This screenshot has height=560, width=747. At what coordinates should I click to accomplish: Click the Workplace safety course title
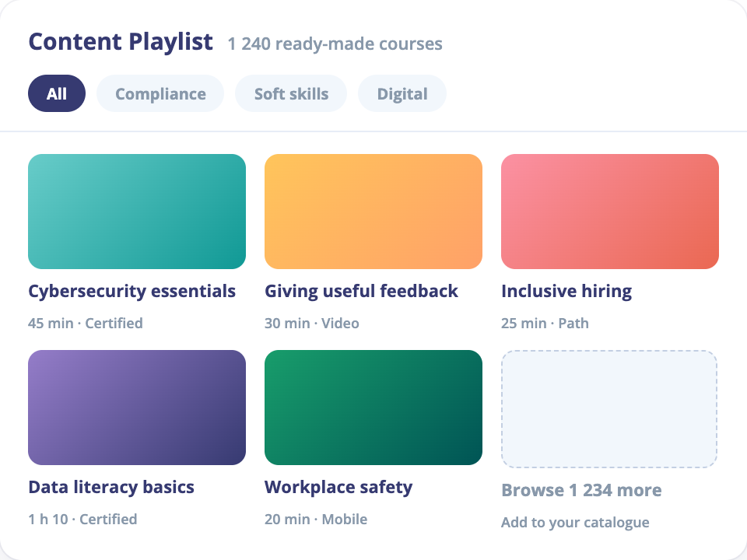pos(338,487)
